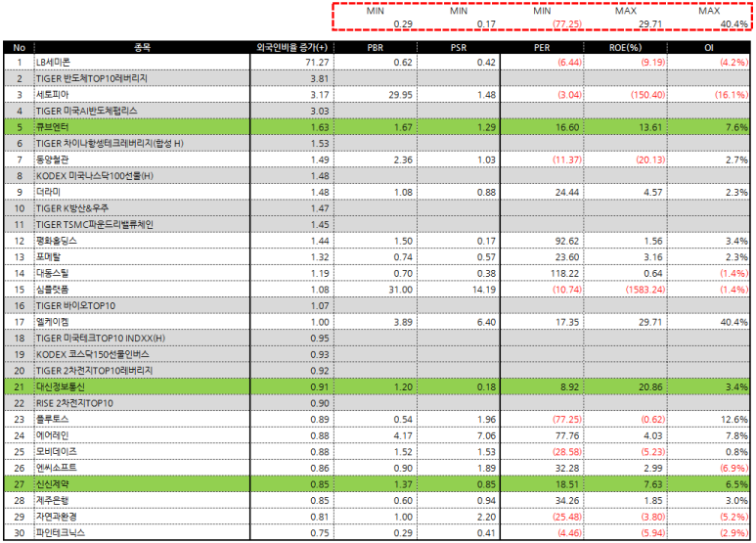Select 'TIGER K방산&우주' row name
Screen dimensions: 756x543
click(x=72, y=208)
